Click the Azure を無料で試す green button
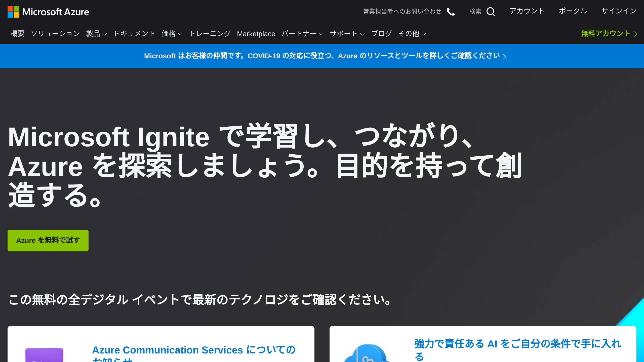 pos(48,241)
